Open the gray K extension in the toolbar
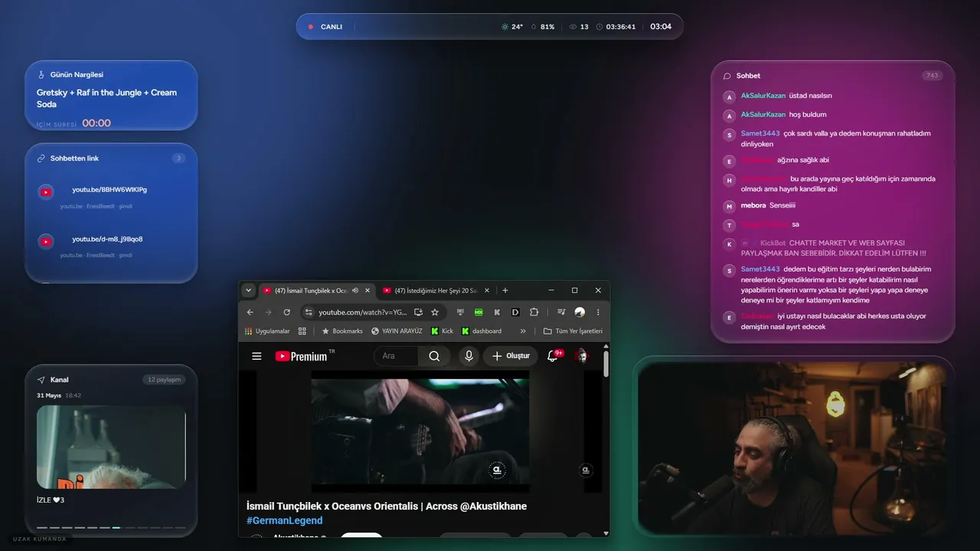This screenshot has width=980, height=551. pos(497,312)
